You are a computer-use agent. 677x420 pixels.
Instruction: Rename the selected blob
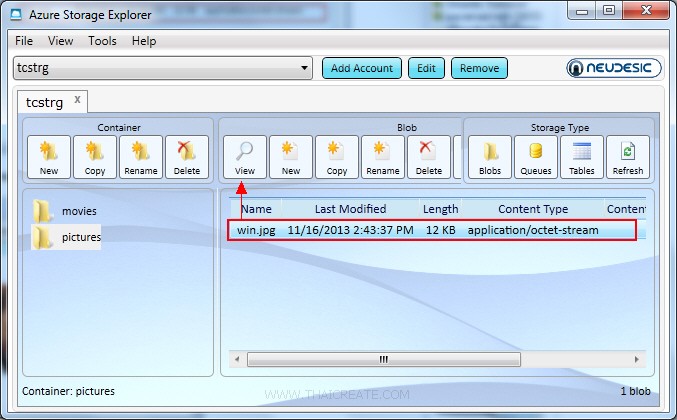pyautogui.click(x=383, y=157)
